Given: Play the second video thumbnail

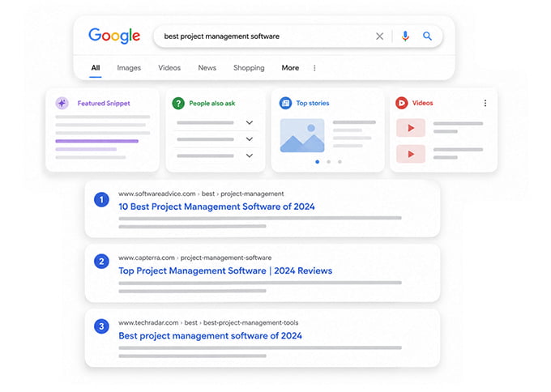Looking at the screenshot, I should click(411, 154).
